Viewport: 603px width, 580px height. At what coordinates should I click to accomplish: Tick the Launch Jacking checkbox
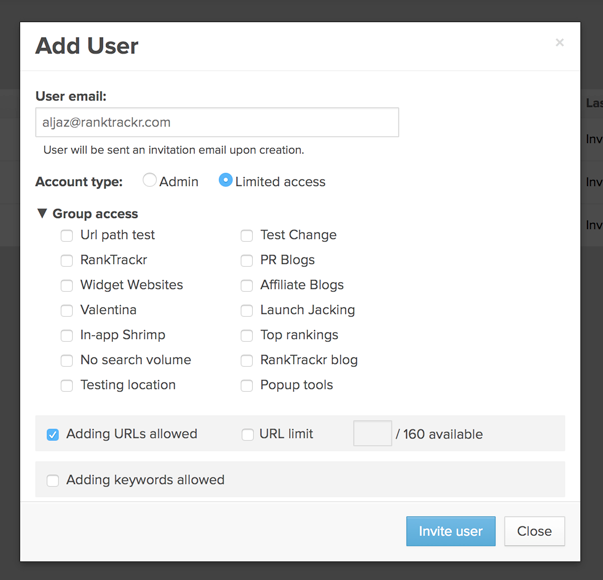click(x=247, y=310)
